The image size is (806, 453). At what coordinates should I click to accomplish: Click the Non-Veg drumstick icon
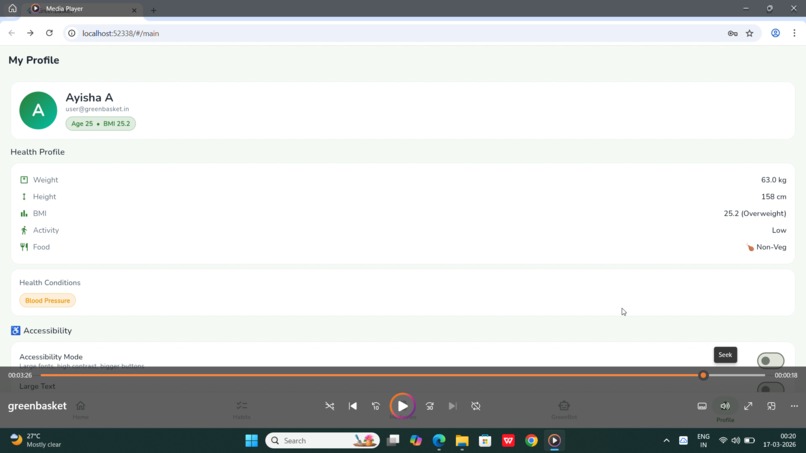point(750,247)
